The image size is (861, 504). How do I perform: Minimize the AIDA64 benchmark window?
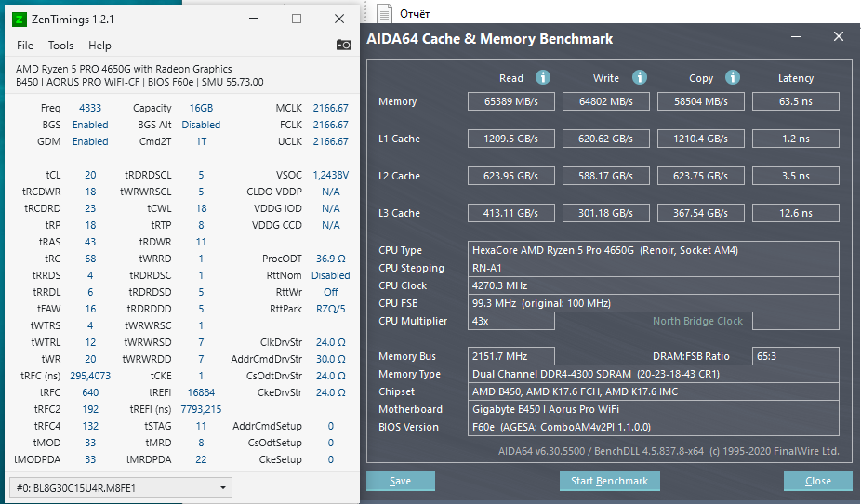click(796, 37)
